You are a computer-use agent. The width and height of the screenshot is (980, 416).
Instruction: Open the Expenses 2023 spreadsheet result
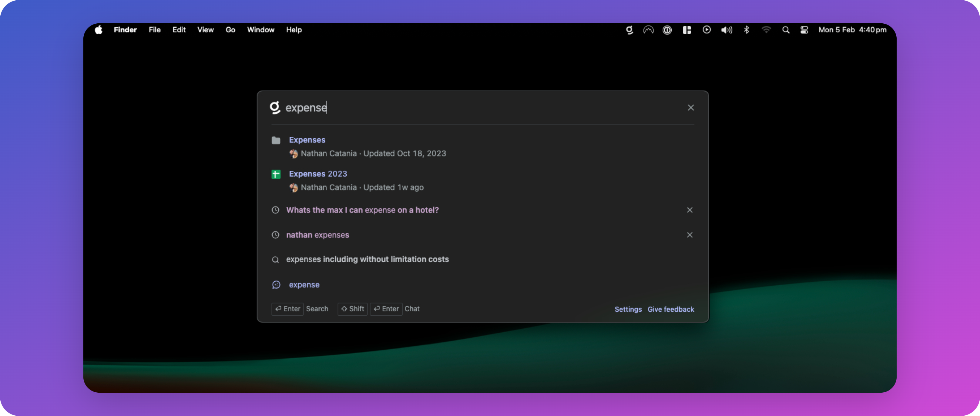(x=318, y=173)
